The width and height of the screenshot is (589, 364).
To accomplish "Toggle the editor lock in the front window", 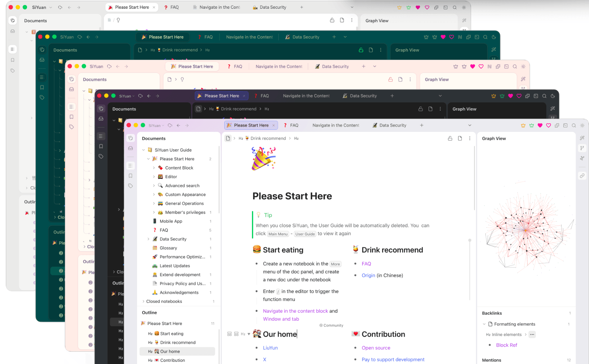I will pyautogui.click(x=450, y=138).
